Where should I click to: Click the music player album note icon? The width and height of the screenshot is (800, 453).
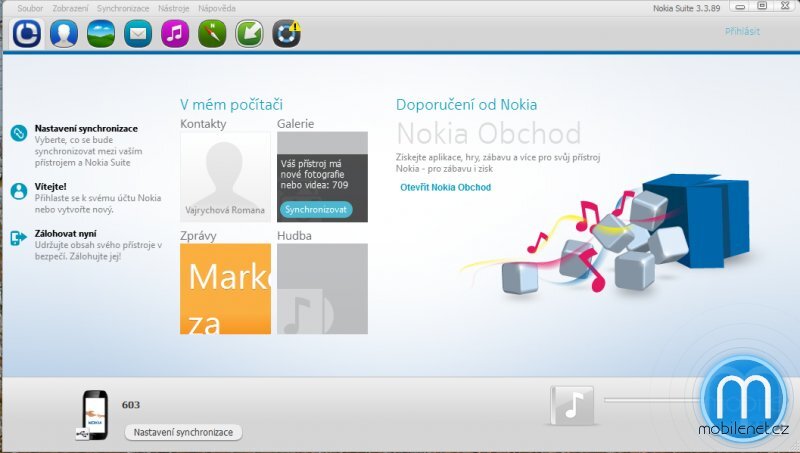tap(572, 406)
